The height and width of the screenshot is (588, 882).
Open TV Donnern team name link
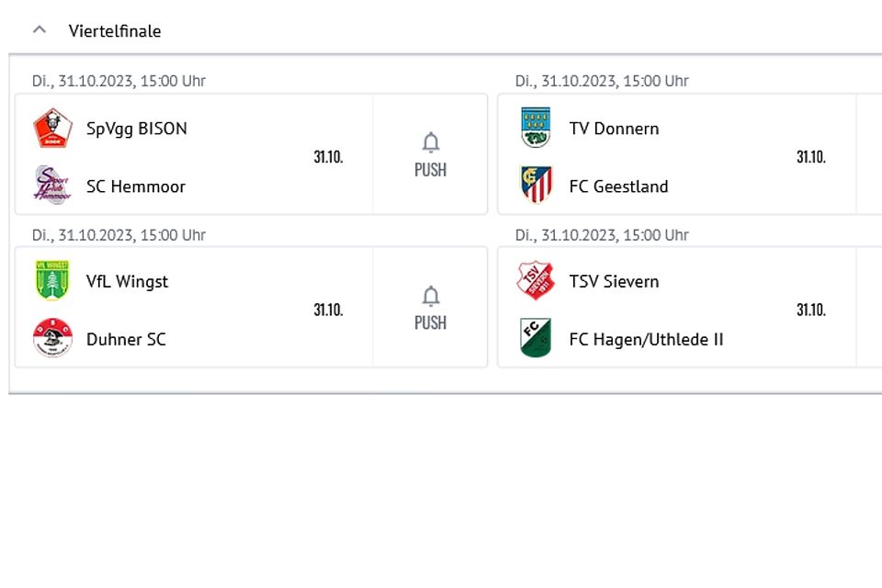(614, 129)
